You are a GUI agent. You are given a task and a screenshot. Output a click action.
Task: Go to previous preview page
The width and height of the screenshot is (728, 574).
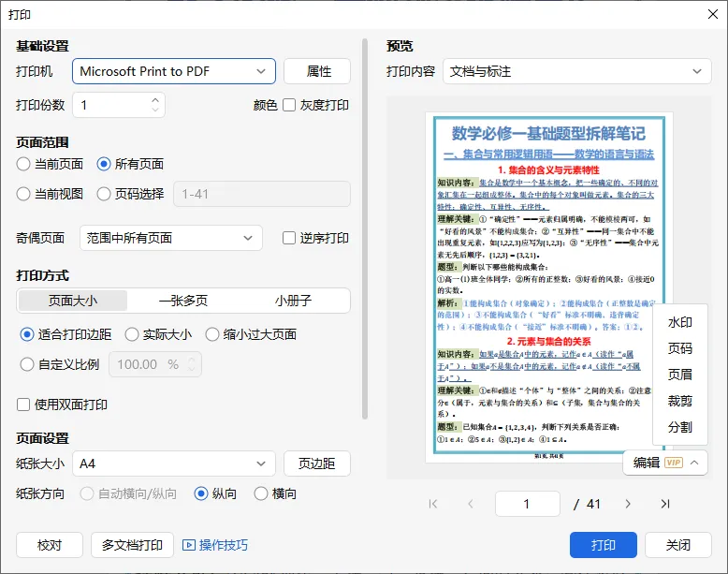[x=471, y=504]
